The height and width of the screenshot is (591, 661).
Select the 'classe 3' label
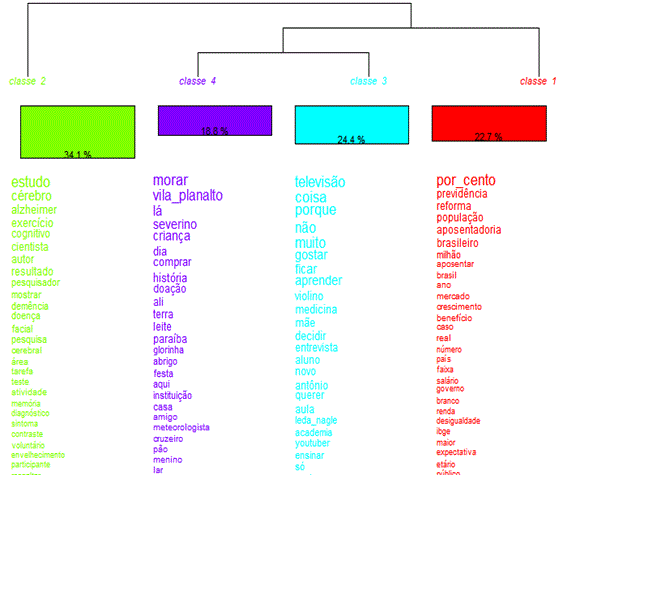click(369, 81)
